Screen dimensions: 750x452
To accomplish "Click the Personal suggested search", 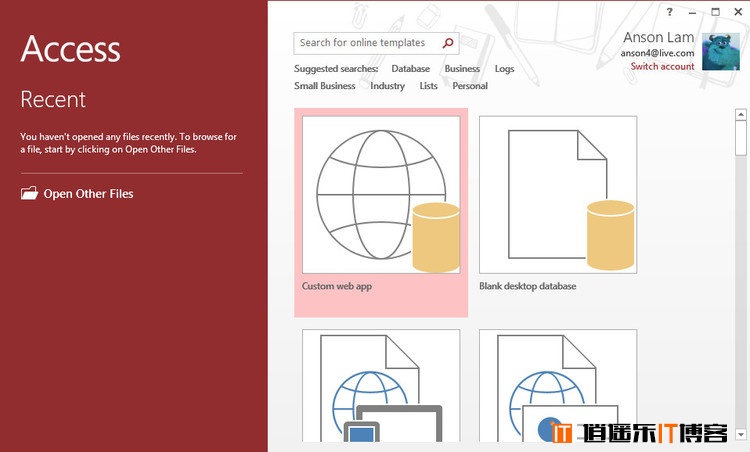I will point(470,86).
